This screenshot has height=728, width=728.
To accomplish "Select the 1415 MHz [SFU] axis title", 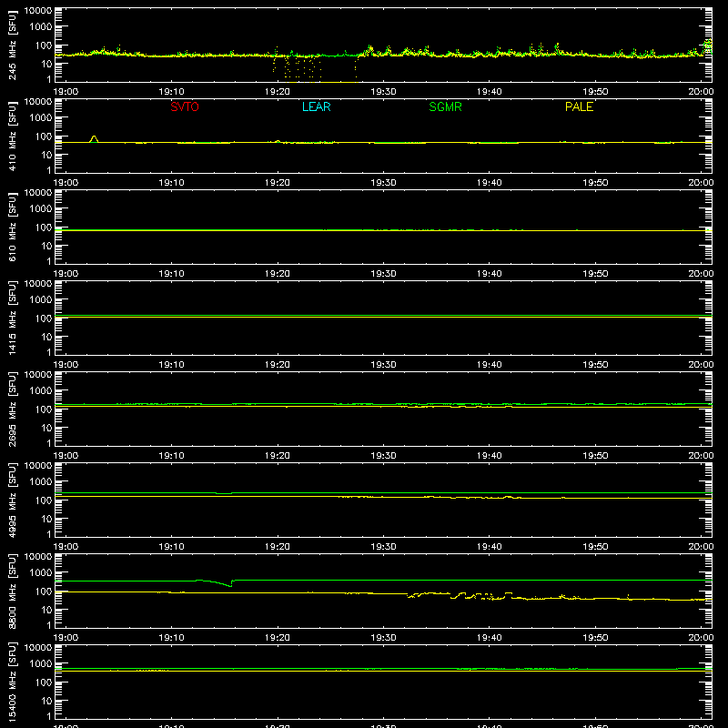I will (x=13, y=318).
